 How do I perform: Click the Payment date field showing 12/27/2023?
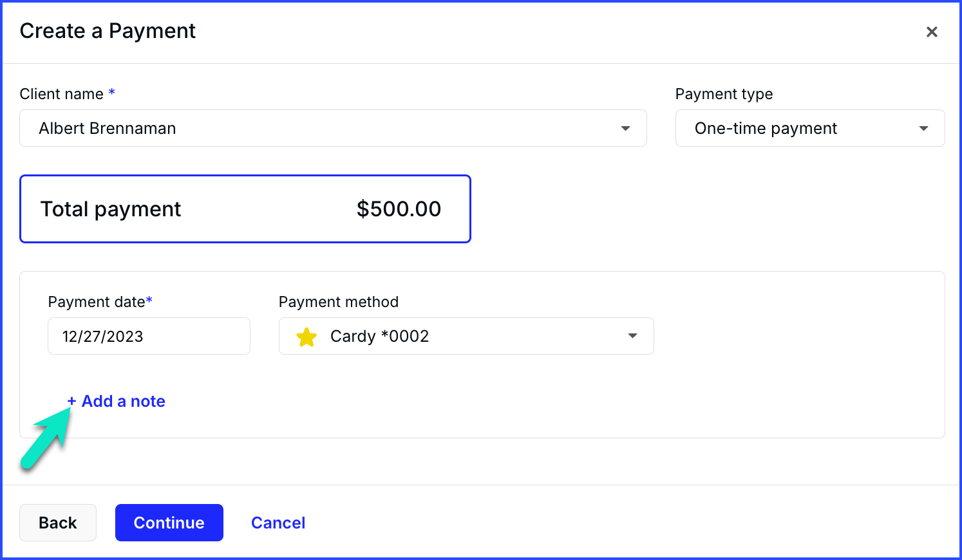click(x=149, y=336)
